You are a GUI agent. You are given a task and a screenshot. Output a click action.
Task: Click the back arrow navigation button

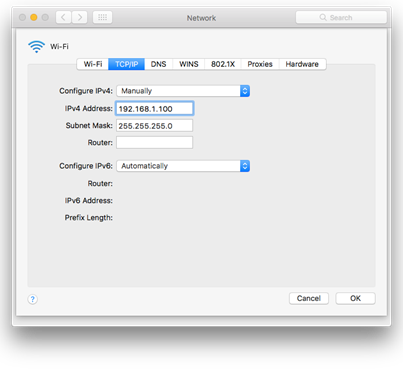pos(63,17)
